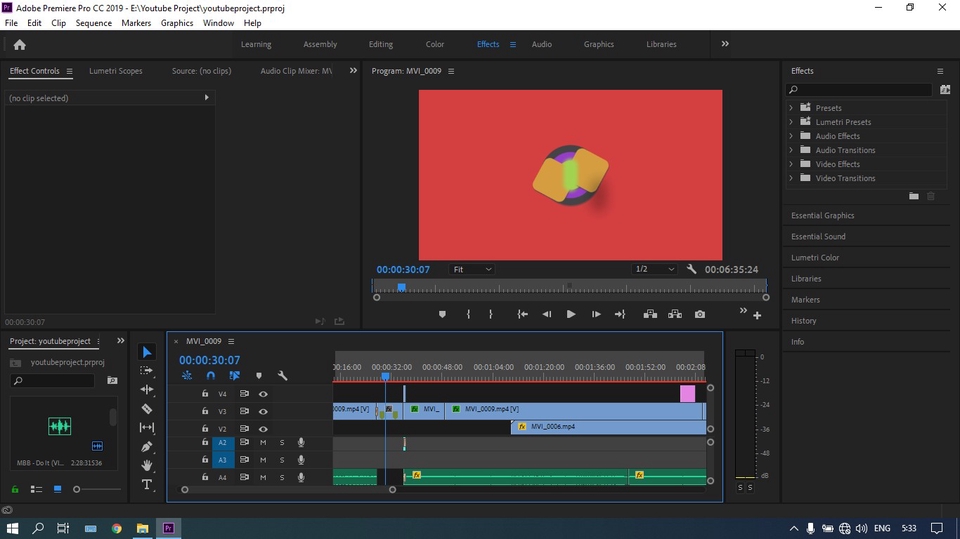
Task: Open the History panel
Action: point(803,321)
